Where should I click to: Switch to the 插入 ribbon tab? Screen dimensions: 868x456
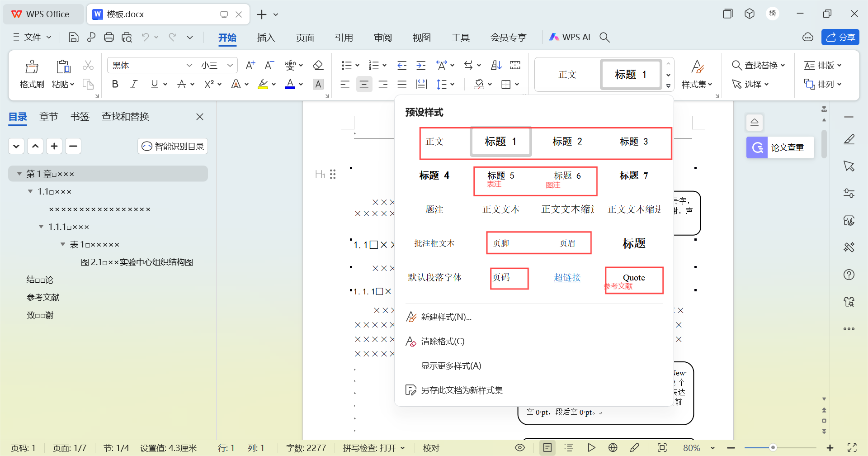(266, 38)
